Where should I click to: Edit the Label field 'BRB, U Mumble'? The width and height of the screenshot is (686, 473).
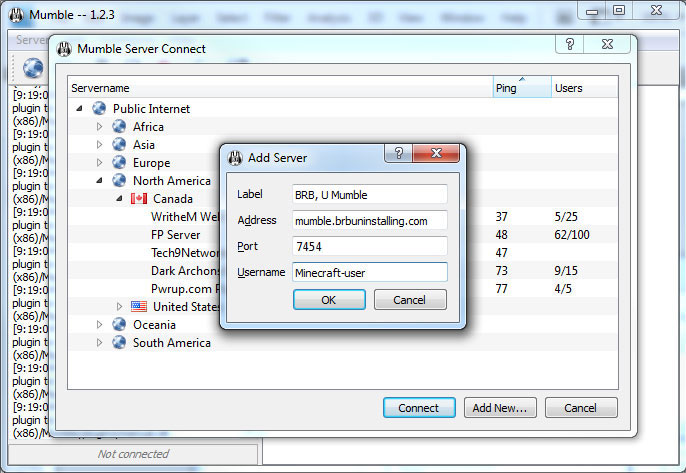370,194
